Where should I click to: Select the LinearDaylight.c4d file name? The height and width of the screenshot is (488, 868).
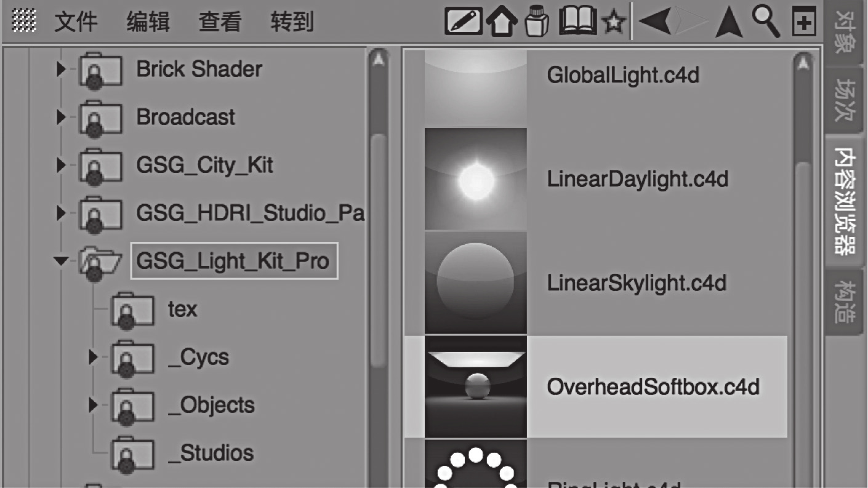(x=638, y=179)
